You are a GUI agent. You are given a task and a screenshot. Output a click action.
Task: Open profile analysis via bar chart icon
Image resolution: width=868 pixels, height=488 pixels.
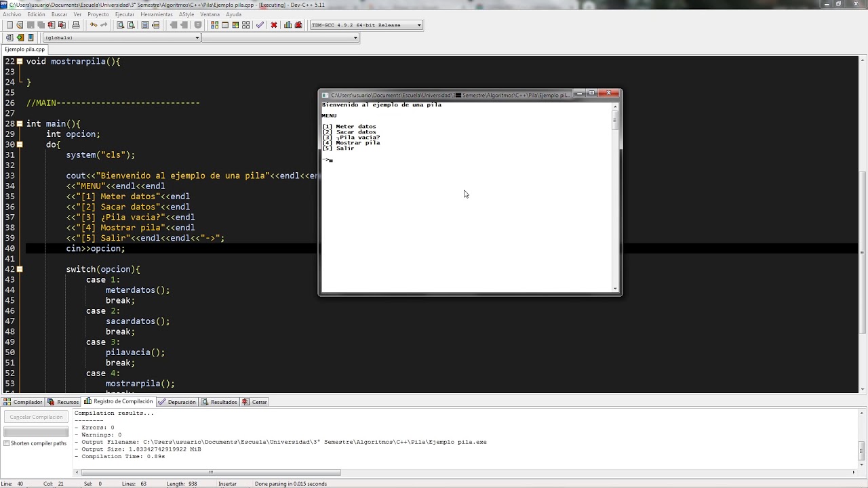[x=288, y=25]
